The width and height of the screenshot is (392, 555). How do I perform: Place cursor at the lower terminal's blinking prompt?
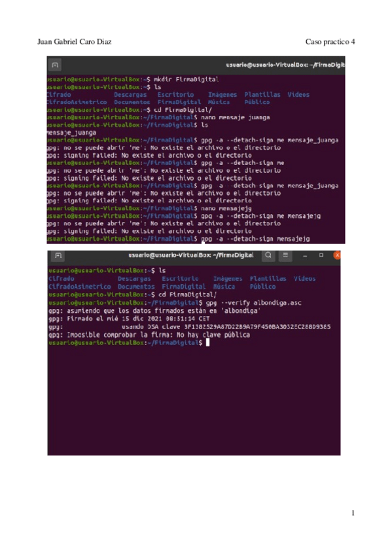pyautogui.click(x=207, y=342)
